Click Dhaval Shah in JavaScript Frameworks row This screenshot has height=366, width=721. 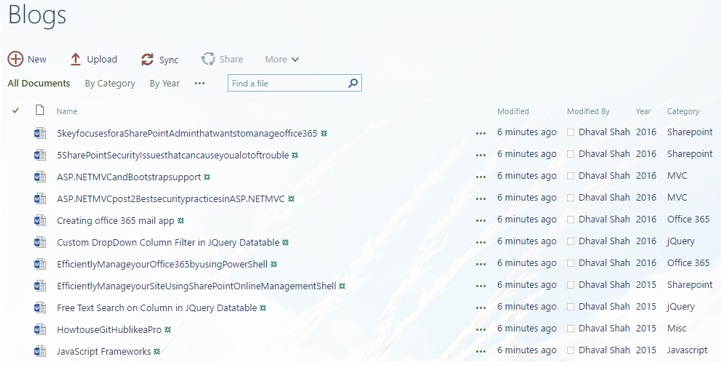pyautogui.click(x=604, y=350)
